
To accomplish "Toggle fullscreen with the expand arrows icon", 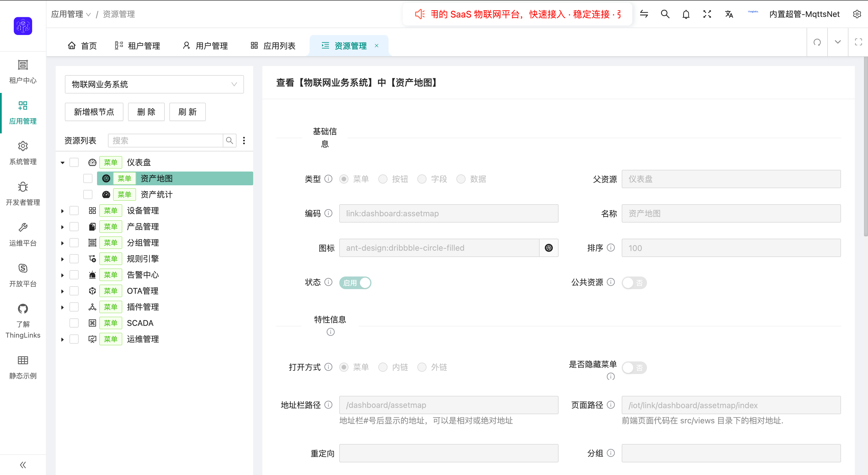I will 707,14.
